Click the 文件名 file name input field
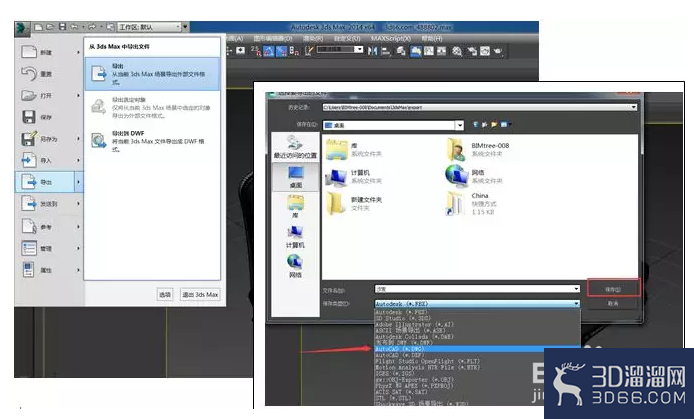The height and width of the screenshot is (419, 694). pos(477,289)
